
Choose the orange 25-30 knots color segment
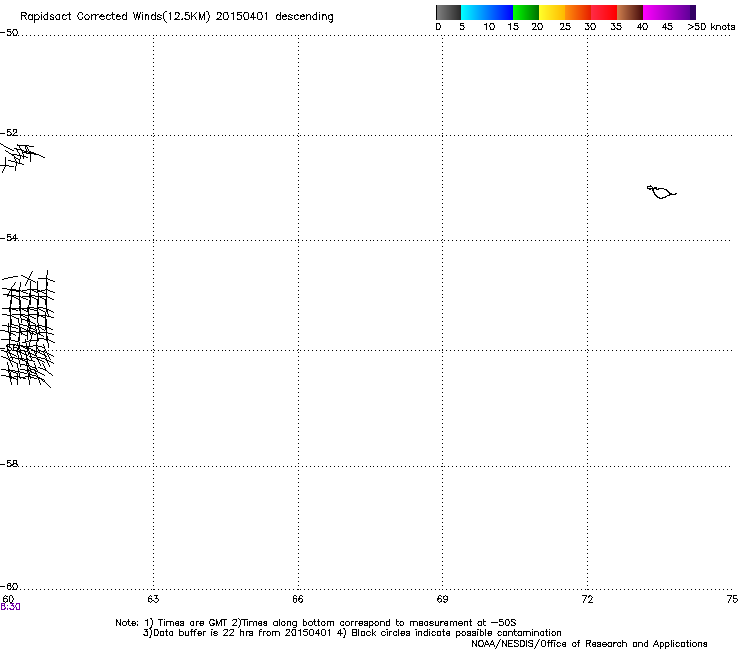coord(578,12)
